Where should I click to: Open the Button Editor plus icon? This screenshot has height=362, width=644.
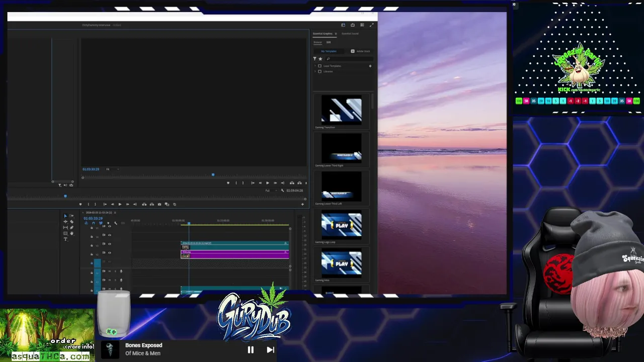[302, 204]
